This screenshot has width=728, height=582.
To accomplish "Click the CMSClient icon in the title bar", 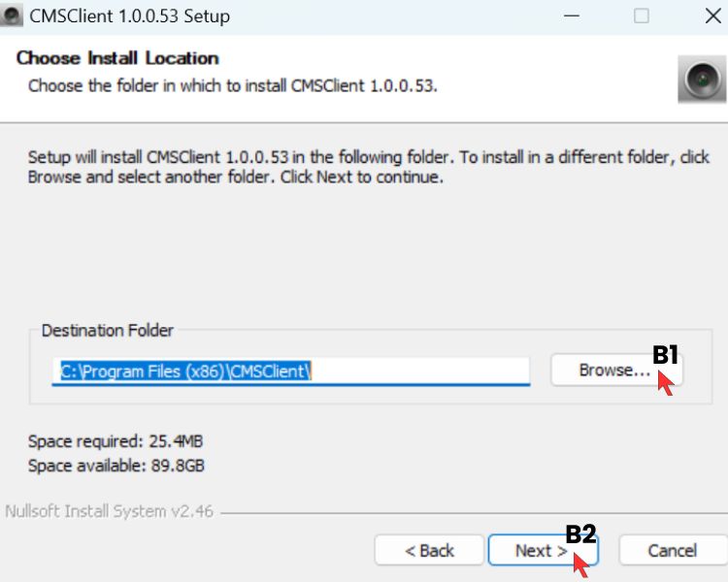I will pos(13,16).
